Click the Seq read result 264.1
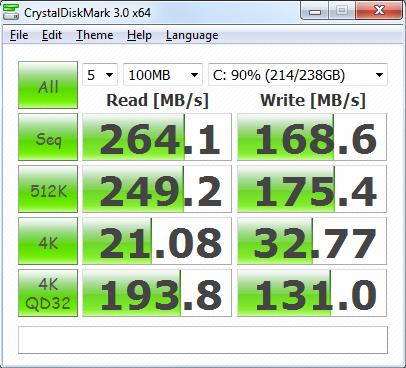Viewport: 406px width, 368px height. click(x=157, y=137)
